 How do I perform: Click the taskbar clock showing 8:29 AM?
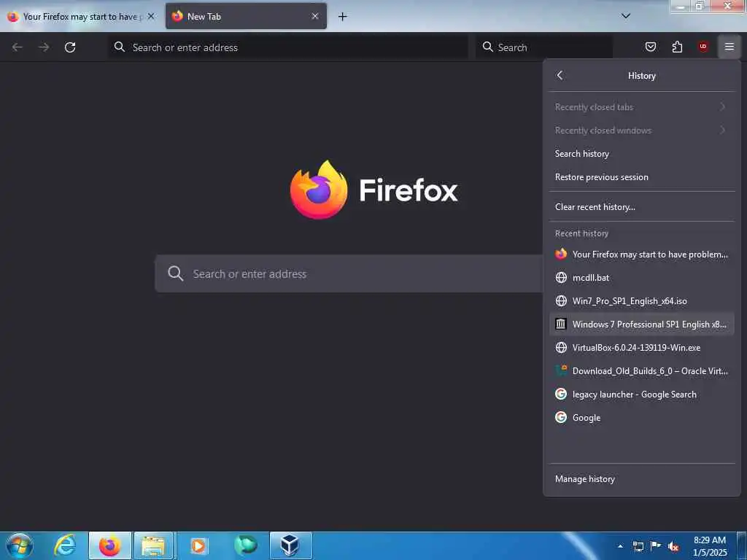pos(710,546)
